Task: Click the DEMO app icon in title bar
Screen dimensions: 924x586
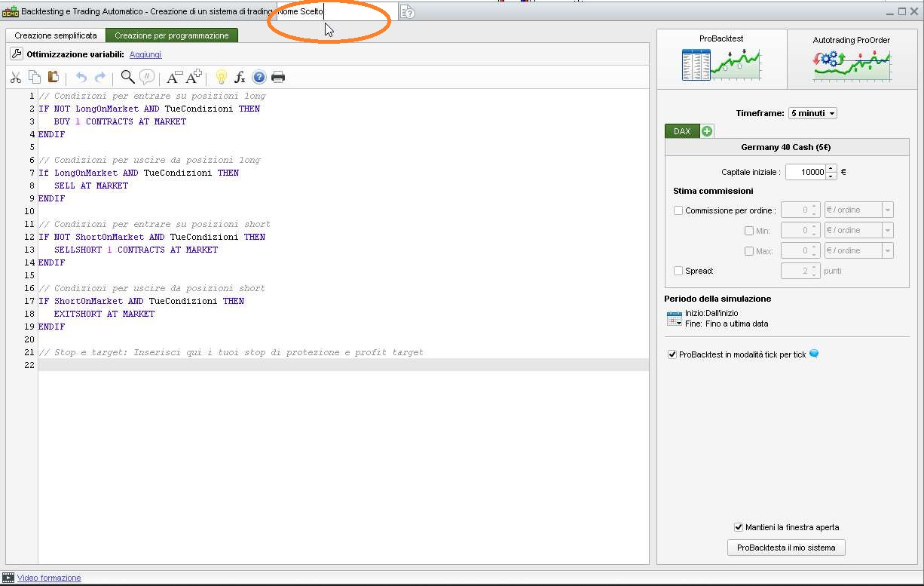Action: pyautogui.click(x=11, y=12)
